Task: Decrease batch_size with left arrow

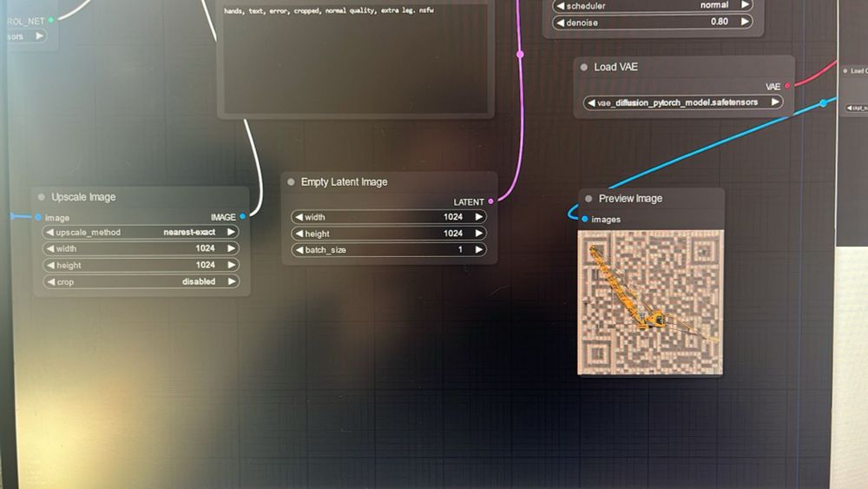Action: pyautogui.click(x=299, y=250)
